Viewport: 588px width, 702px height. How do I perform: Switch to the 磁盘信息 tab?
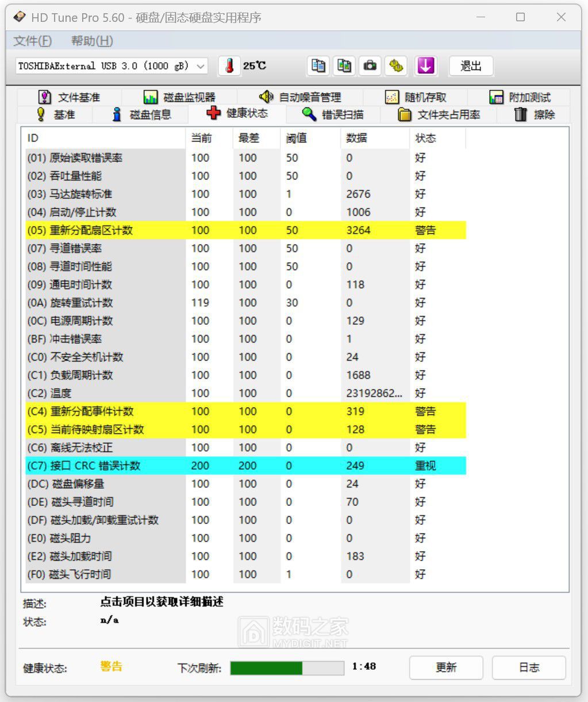tap(141, 114)
